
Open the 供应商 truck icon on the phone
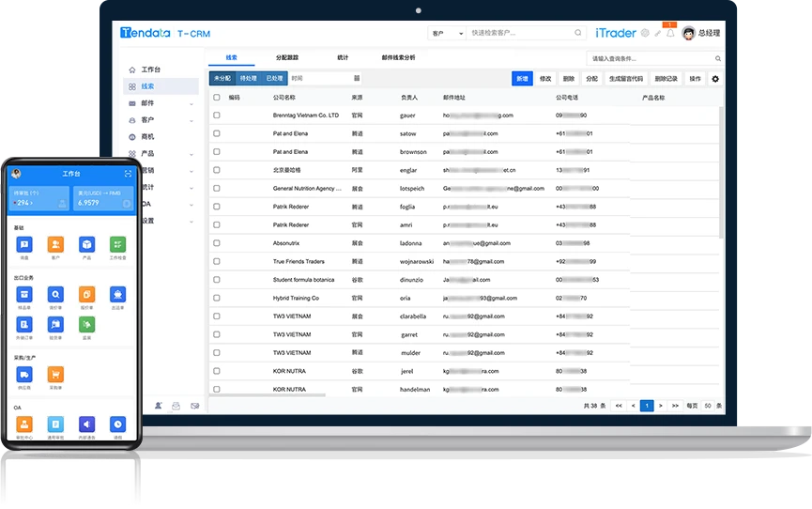point(24,374)
